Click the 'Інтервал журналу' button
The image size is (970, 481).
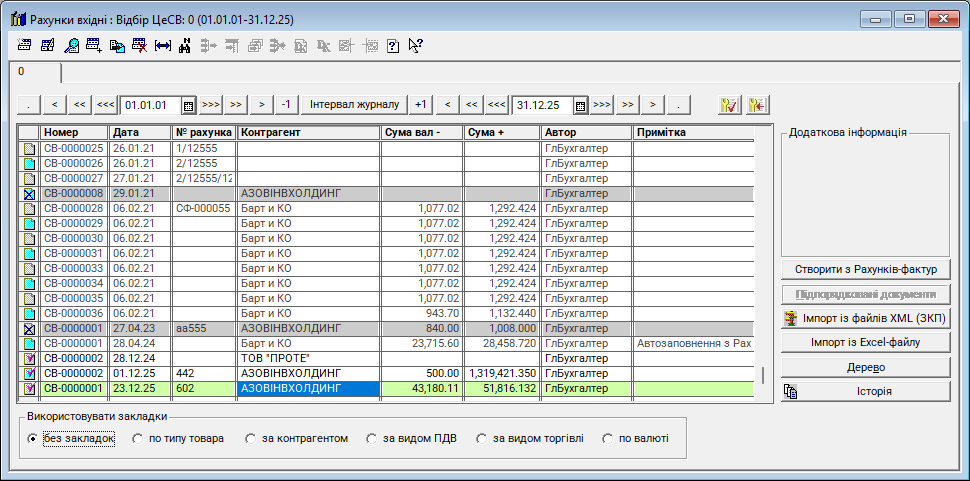(x=354, y=105)
